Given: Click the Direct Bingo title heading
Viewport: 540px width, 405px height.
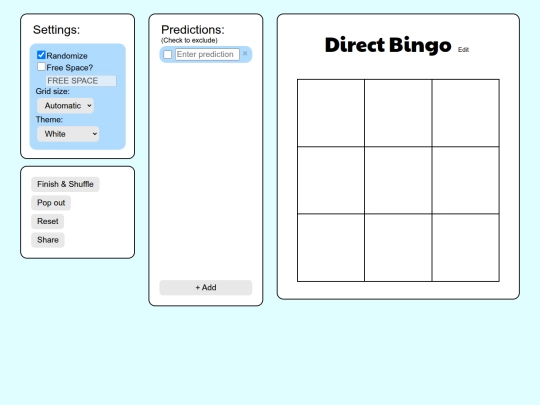Looking at the screenshot, I should click(x=388, y=45).
